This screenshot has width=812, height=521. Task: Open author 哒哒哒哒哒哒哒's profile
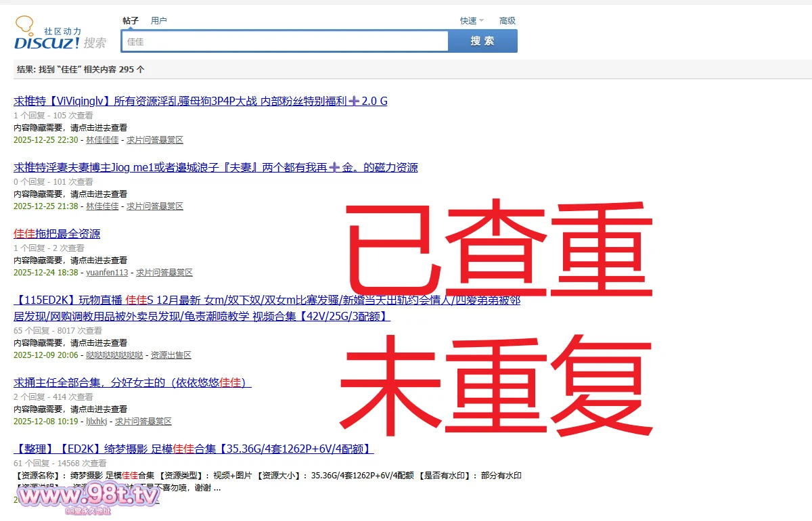114,355
